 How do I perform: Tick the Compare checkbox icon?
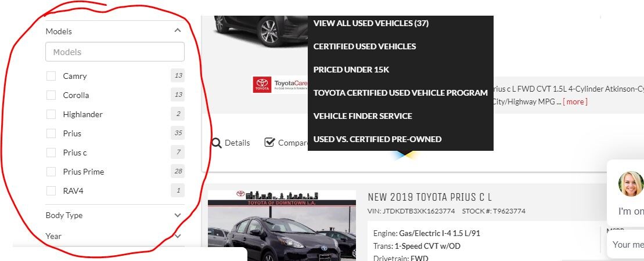pos(269,142)
